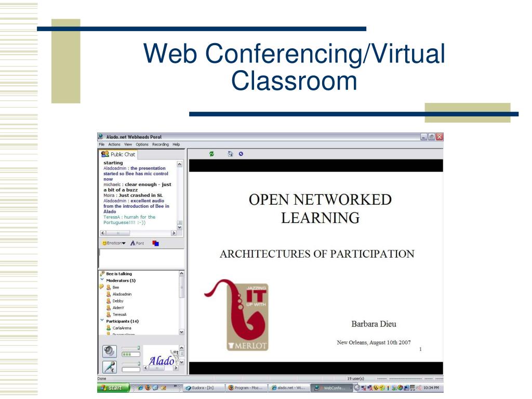
Task: Click Alado logo panel right scroll arrow
Action: pos(176,368)
